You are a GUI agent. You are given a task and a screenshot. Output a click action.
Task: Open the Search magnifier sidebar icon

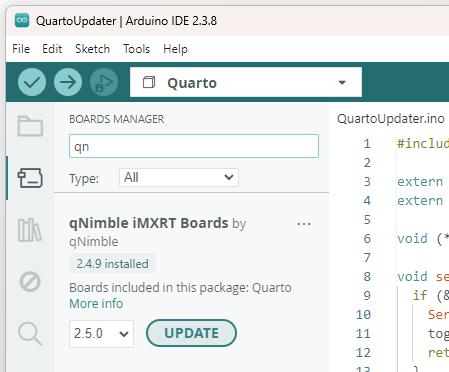click(30, 333)
